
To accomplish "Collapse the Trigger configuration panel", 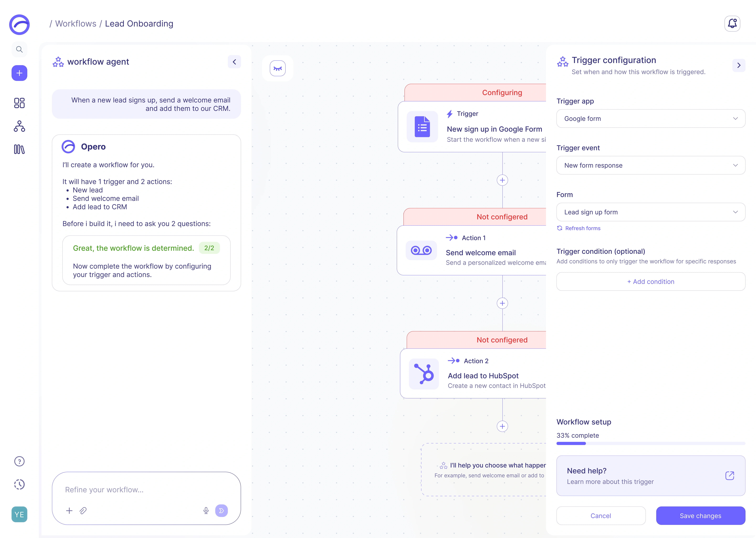I will tap(739, 65).
